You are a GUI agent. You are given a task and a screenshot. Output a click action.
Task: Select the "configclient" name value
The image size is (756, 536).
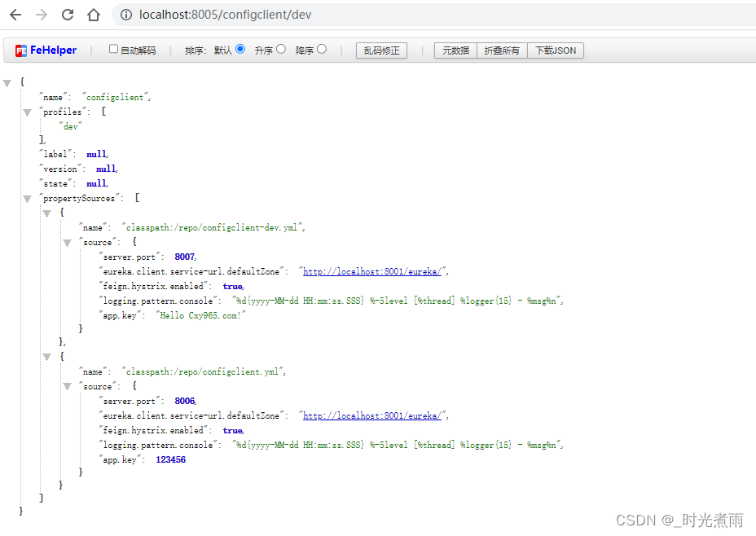coord(116,98)
